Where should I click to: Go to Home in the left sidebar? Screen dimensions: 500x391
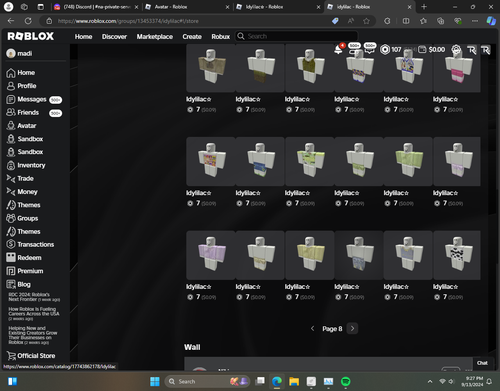[x=21, y=73]
